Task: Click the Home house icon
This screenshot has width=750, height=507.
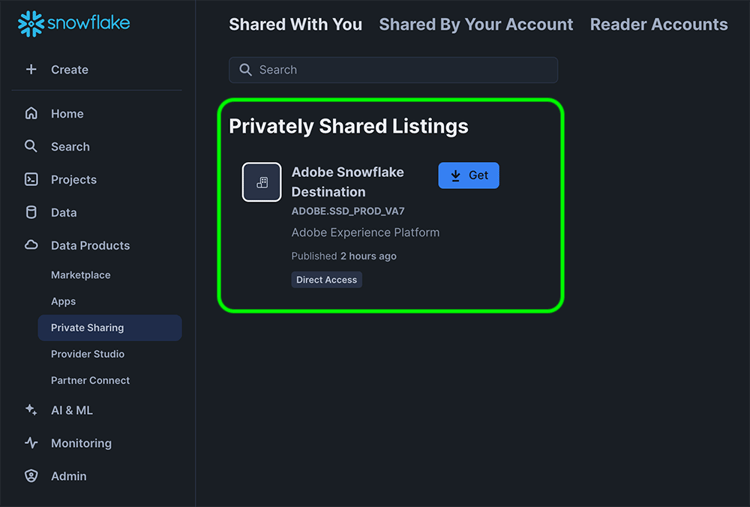Action: [31, 114]
